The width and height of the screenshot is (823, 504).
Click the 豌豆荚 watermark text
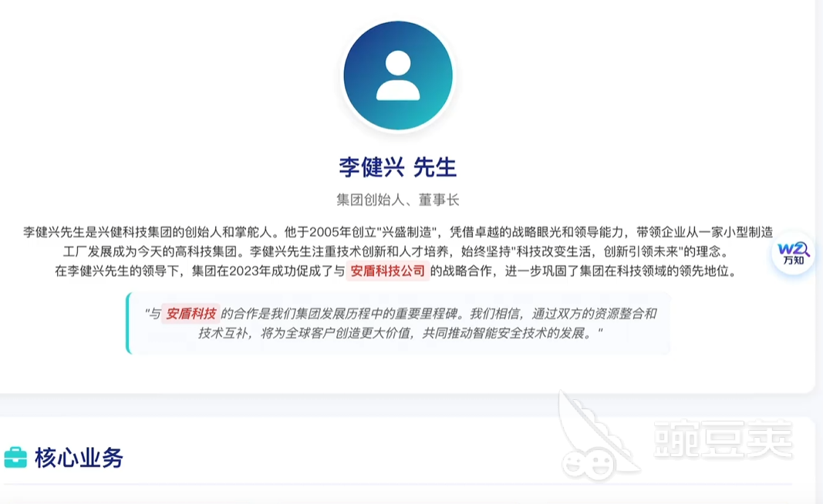tap(723, 438)
